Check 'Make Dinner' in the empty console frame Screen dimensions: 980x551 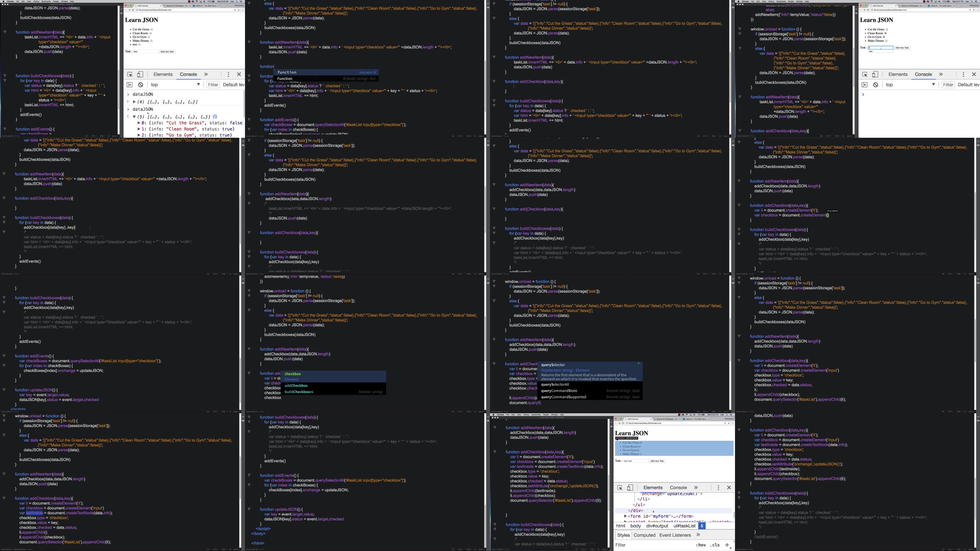(886, 41)
